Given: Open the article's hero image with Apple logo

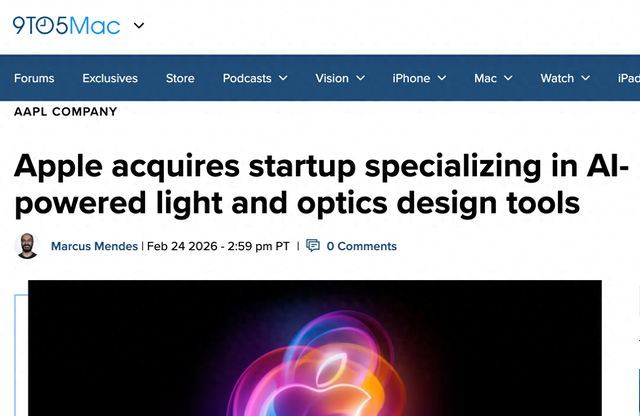Looking at the screenshot, I should click(315, 350).
